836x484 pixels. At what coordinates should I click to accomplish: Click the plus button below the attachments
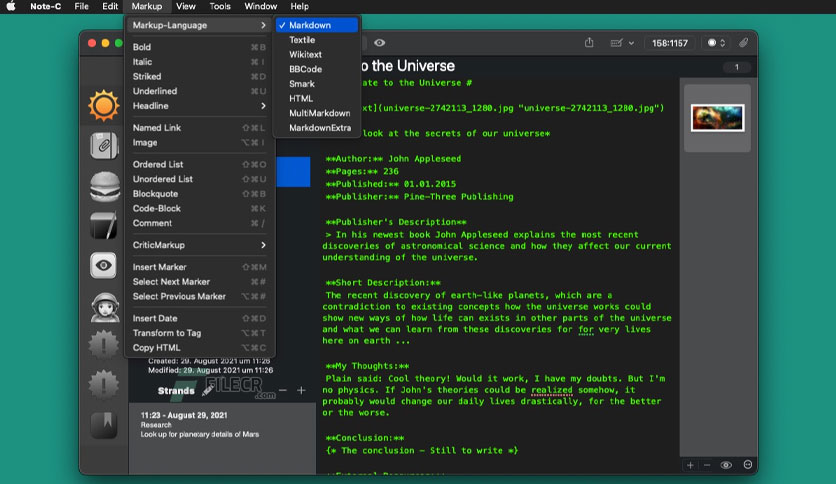690,465
